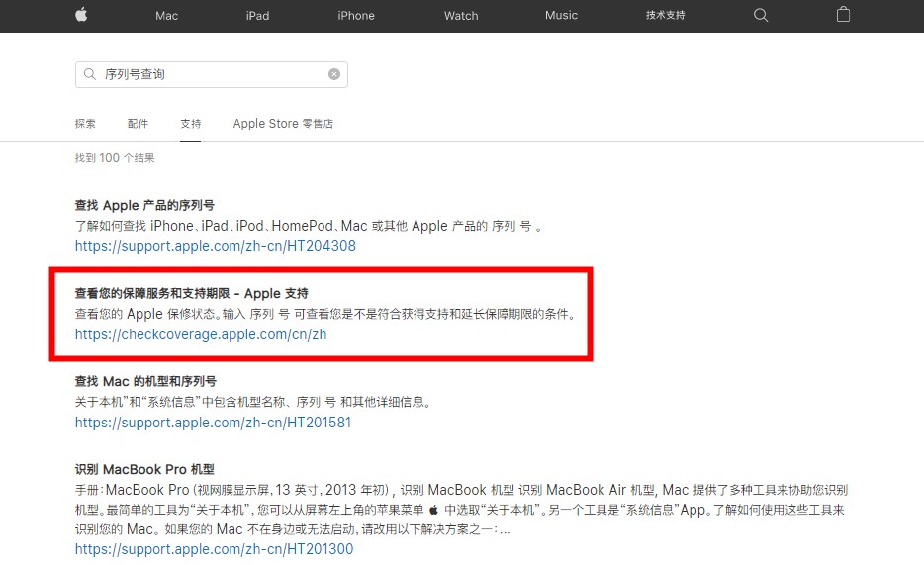Open the 技术支持 menu item
This screenshot has height=565, width=924.
(x=666, y=15)
